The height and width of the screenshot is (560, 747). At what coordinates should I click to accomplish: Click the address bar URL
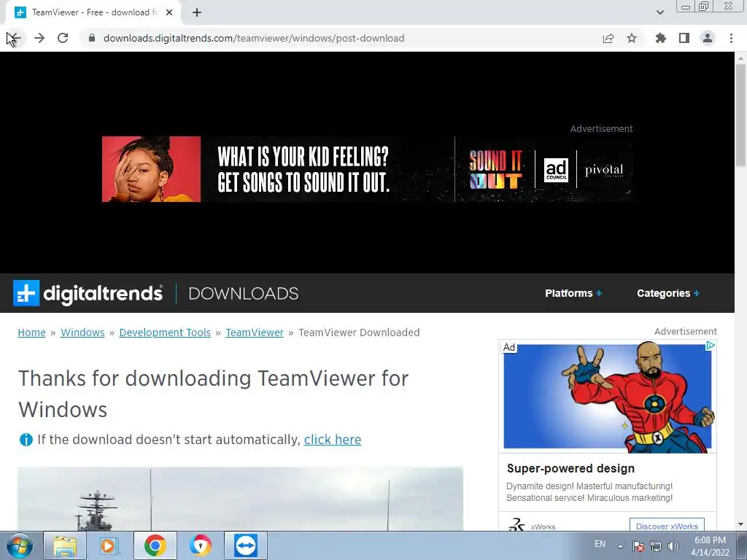pyautogui.click(x=254, y=38)
